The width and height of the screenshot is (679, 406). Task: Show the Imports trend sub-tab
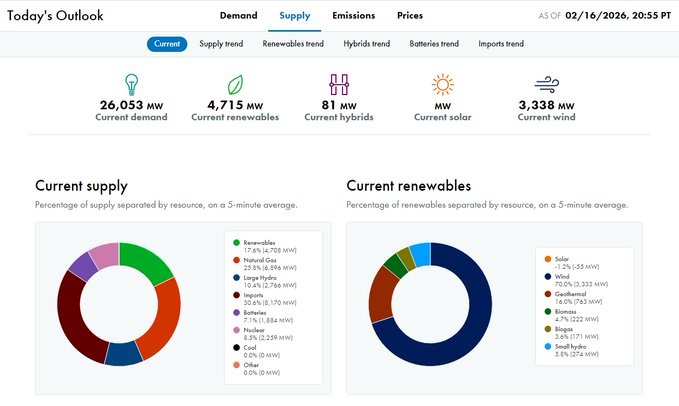[501, 44]
